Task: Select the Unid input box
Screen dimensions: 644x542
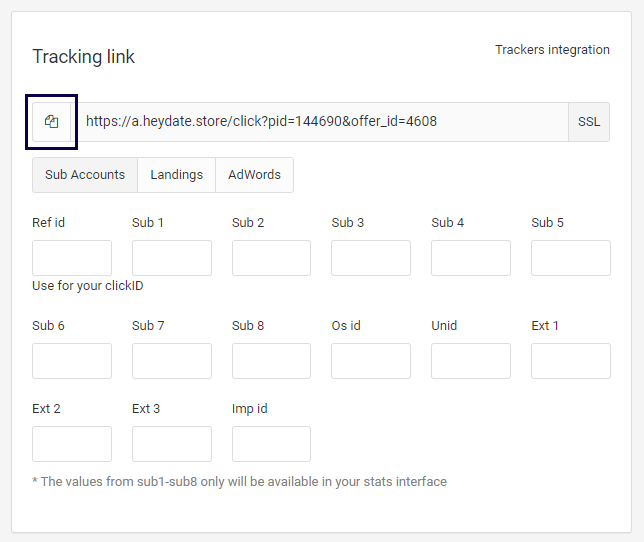Action: pyautogui.click(x=471, y=361)
